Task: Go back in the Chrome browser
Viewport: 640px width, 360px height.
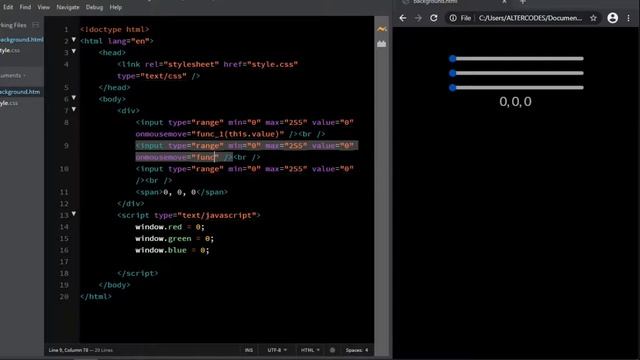Action: [x=403, y=18]
